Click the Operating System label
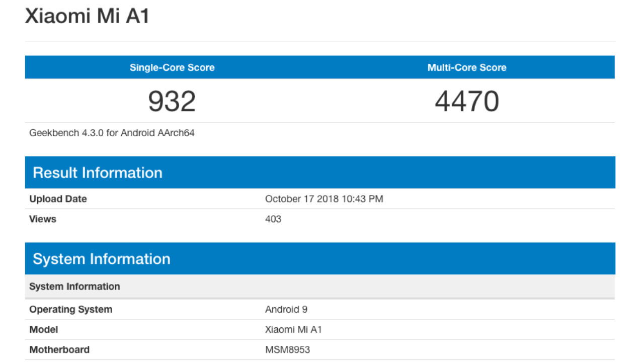 coord(70,309)
